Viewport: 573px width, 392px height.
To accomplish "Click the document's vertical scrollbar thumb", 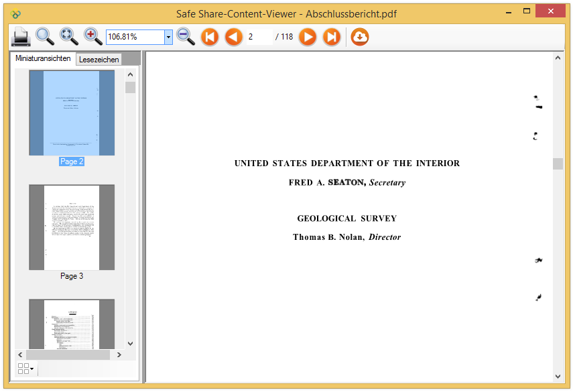I will [558, 164].
